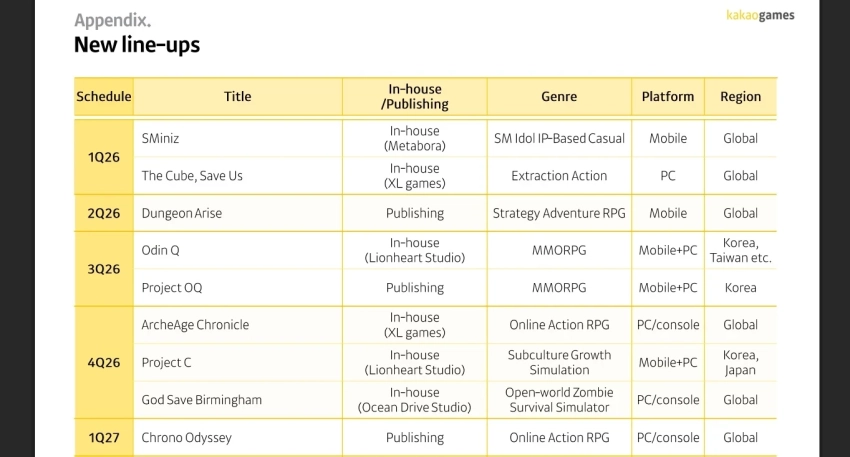Viewport: 850px width, 457px height.
Task: Select the ArcheAge Chronicle title cell
Action: [x=195, y=325]
